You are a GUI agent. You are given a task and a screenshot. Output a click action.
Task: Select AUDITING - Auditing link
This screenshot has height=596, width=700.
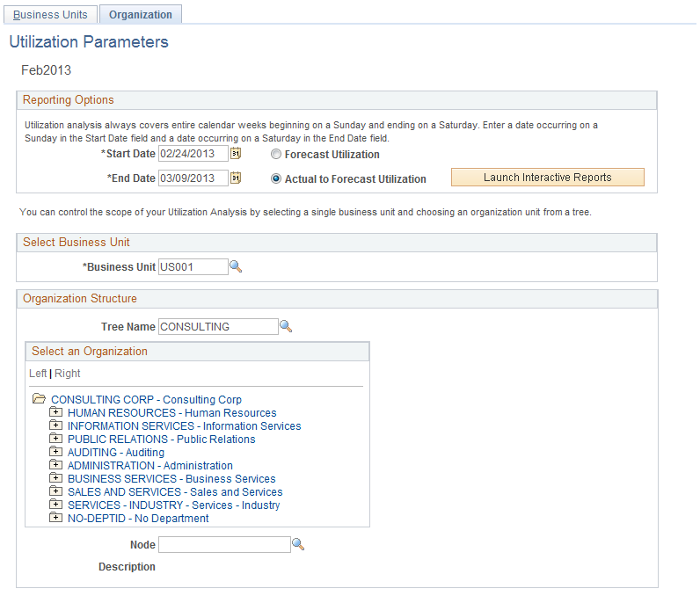[x=116, y=453]
